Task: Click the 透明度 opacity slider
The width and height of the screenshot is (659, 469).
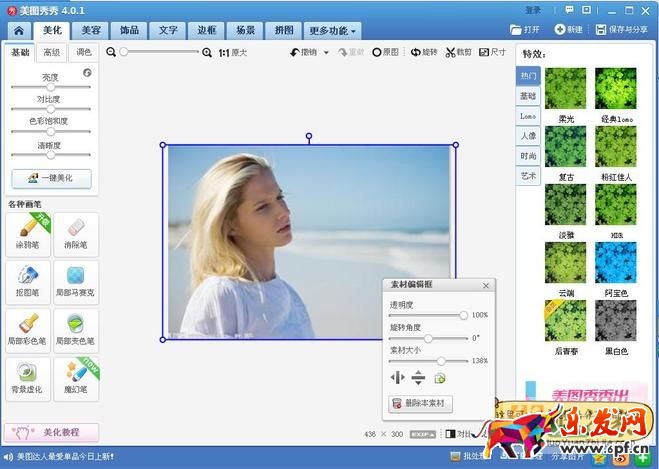Action: (x=427, y=315)
